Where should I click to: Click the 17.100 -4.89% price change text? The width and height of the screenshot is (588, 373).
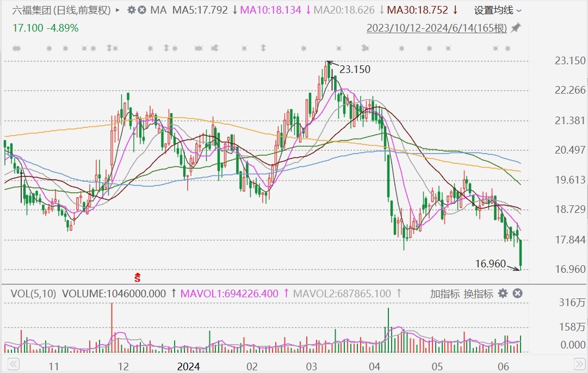[45, 28]
